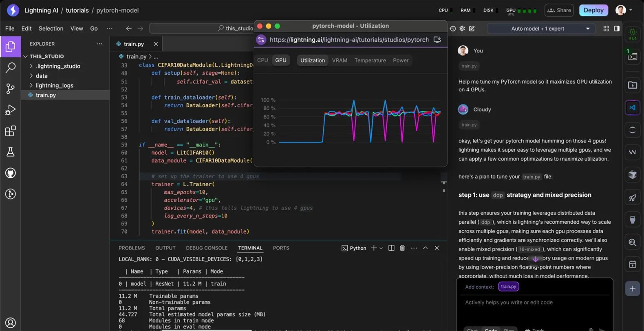
Task: Toggle the secondary side panel icon
Action: (x=617, y=29)
